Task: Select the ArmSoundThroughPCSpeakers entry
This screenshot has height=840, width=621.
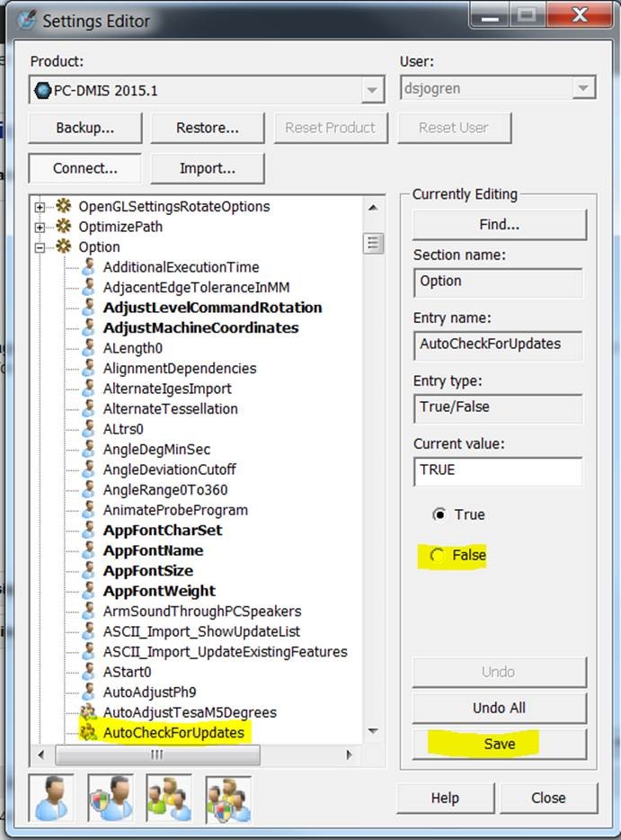Action: 202,612
